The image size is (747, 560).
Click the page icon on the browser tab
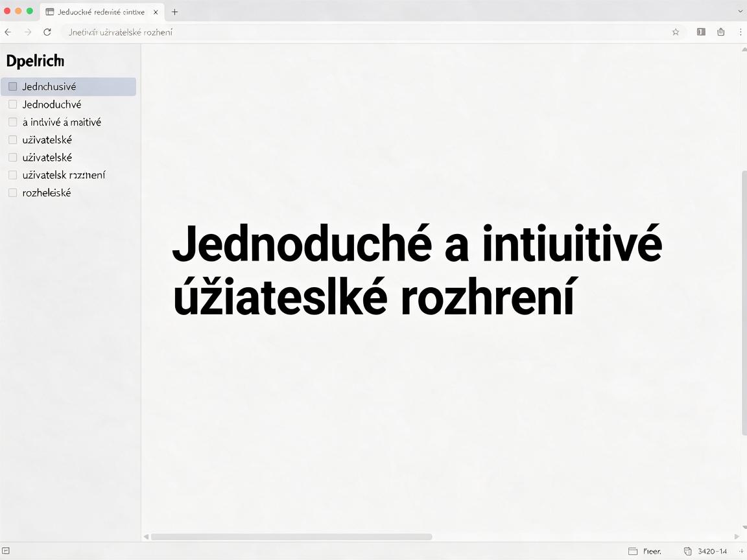click(49, 12)
